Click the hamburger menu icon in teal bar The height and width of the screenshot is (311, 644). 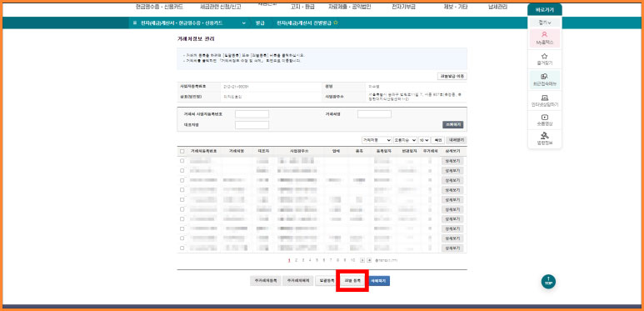tap(135, 23)
